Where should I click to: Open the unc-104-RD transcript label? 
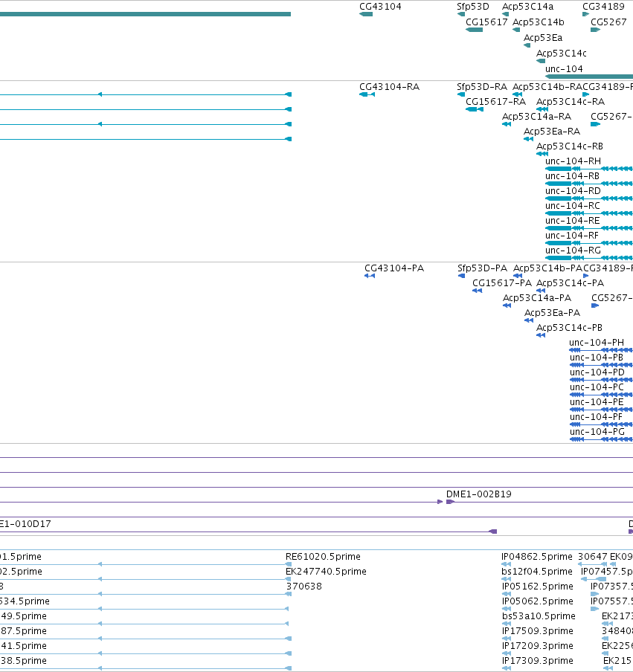[x=573, y=191]
